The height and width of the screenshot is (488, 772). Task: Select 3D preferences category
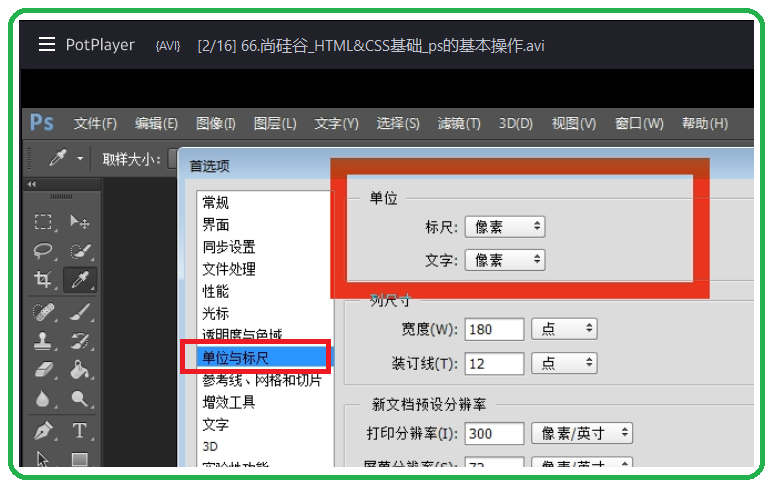210,446
